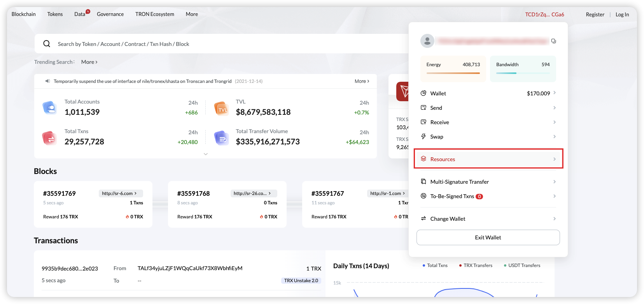Click the Multi-Signature Transfer icon
The width and height of the screenshot is (644, 304).
[423, 181]
